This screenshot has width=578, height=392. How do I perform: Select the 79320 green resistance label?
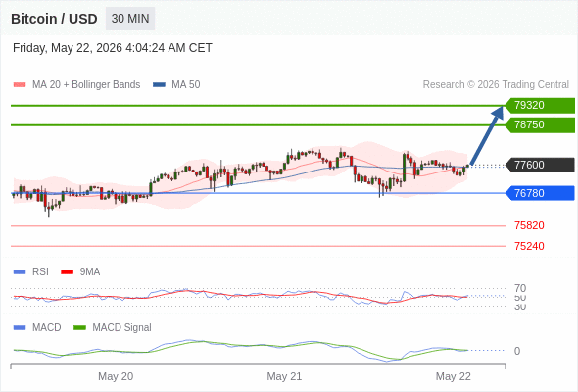[540, 105]
